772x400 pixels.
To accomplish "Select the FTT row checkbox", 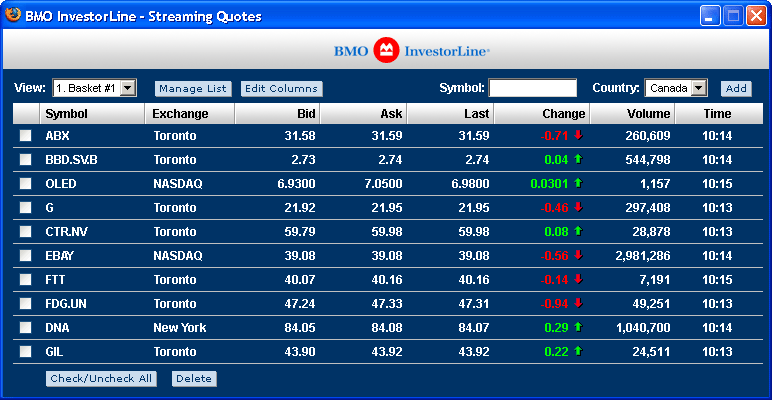I will click(26, 279).
